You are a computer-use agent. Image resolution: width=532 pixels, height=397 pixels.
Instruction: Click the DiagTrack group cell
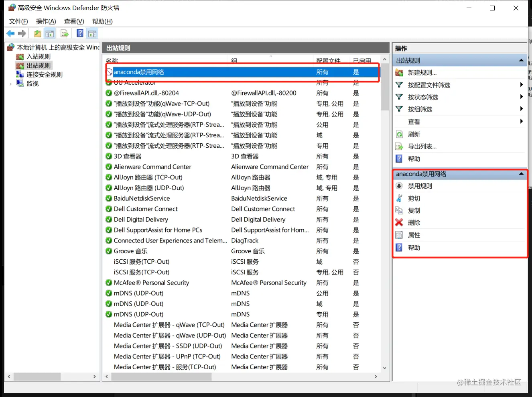point(245,240)
